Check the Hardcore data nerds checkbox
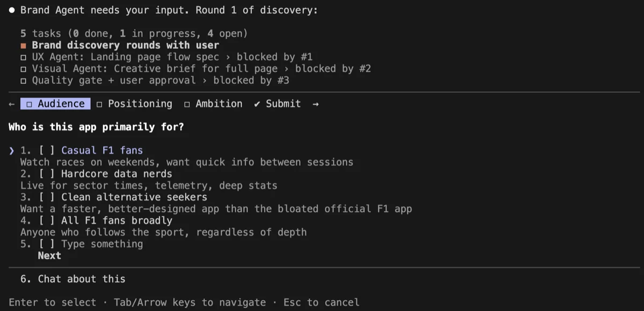Image resolution: width=644 pixels, height=311 pixels. tap(47, 174)
